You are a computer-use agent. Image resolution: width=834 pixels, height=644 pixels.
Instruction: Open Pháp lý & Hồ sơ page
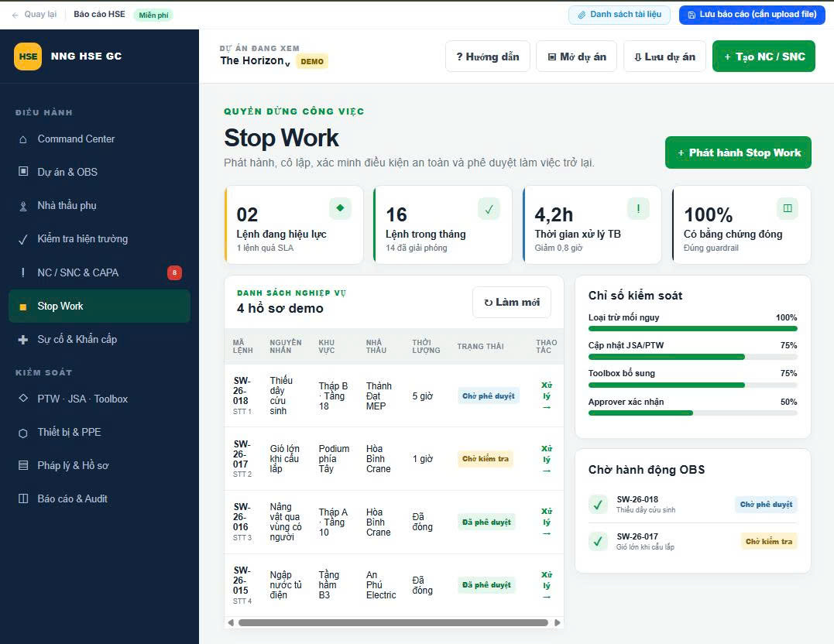[99, 465]
